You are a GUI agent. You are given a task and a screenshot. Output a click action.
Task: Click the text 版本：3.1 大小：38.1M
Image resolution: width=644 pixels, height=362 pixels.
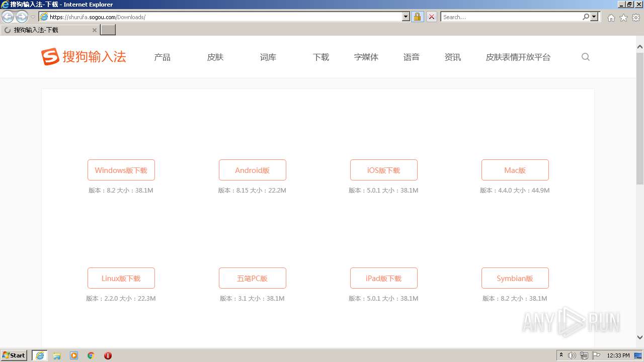point(252,299)
